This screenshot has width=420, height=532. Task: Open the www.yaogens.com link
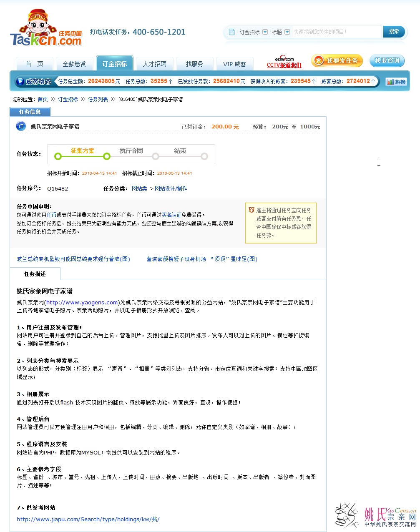tap(82, 302)
